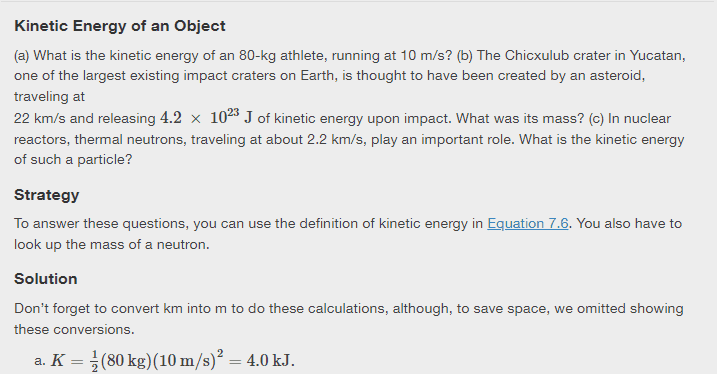
Task: Click the text 'of such a particle?'
Action: coord(73,160)
